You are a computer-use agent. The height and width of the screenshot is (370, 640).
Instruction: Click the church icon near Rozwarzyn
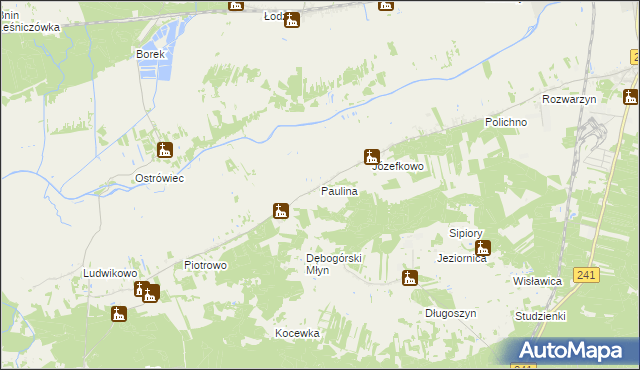[631, 97]
